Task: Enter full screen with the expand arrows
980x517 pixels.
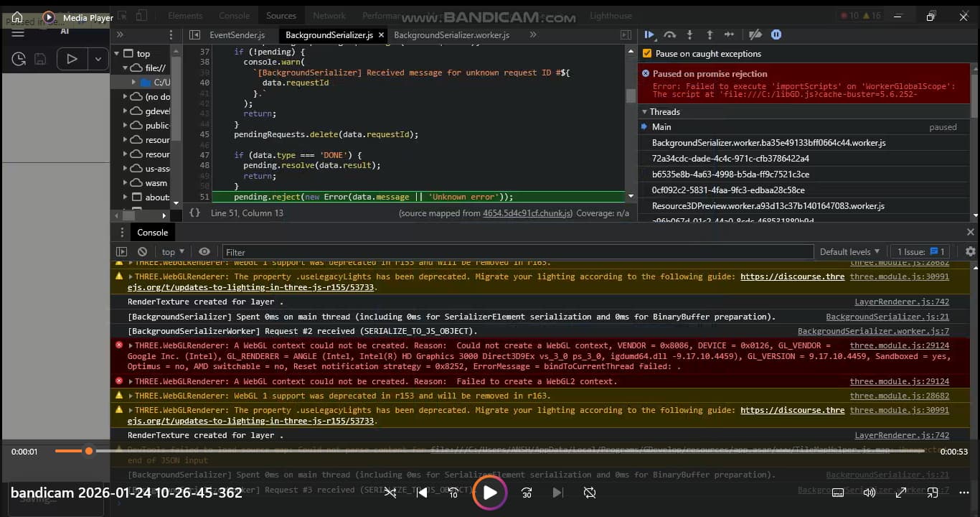Action: pyautogui.click(x=900, y=493)
